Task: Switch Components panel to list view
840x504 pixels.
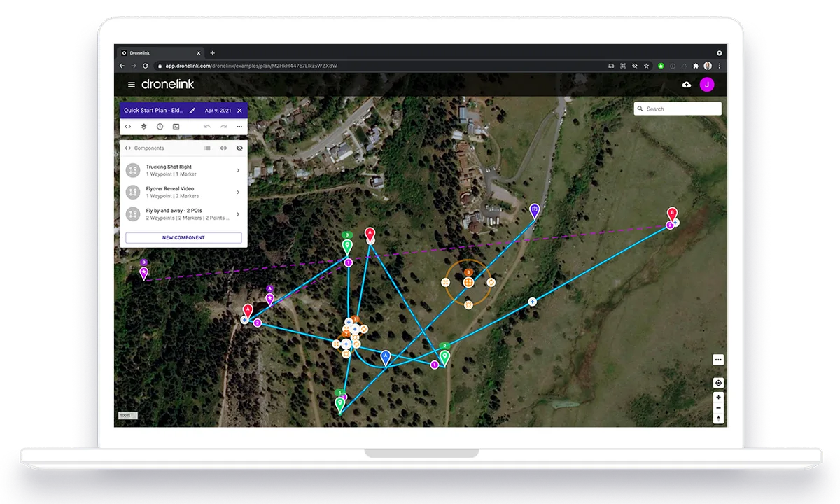Action: [x=207, y=148]
